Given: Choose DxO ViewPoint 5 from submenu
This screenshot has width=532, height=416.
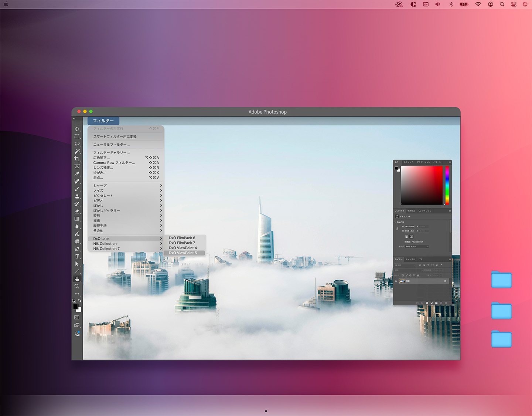Looking at the screenshot, I should click(x=183, y=253).
